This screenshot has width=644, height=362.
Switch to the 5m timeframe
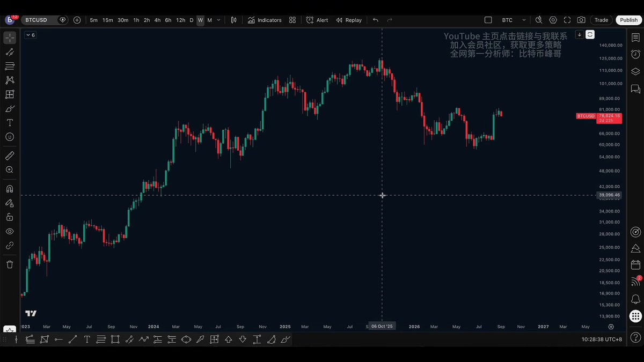pyautogui.click(x=94, y=20)
